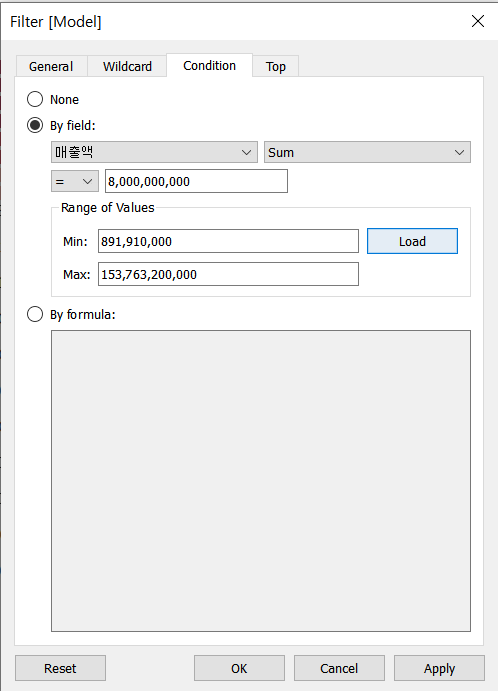
Task: Click the Filter [Model] title text
Action: (x=56, y=22)
